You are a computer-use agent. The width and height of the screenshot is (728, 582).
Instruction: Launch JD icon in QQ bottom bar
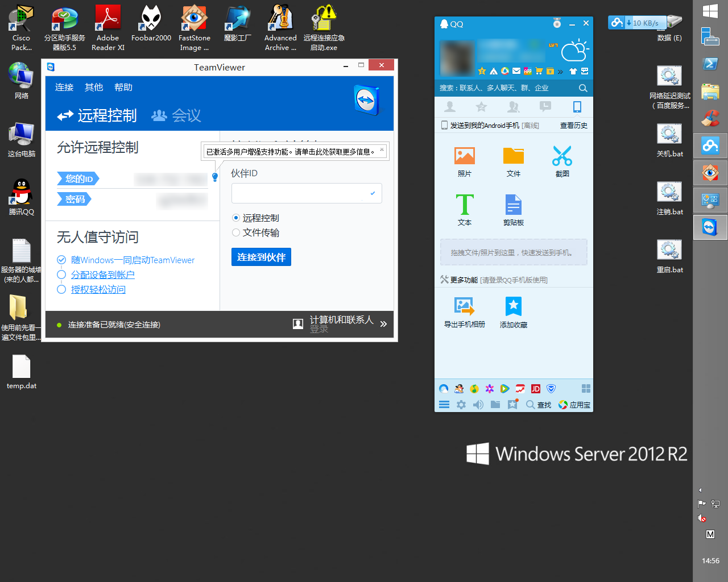536,389
